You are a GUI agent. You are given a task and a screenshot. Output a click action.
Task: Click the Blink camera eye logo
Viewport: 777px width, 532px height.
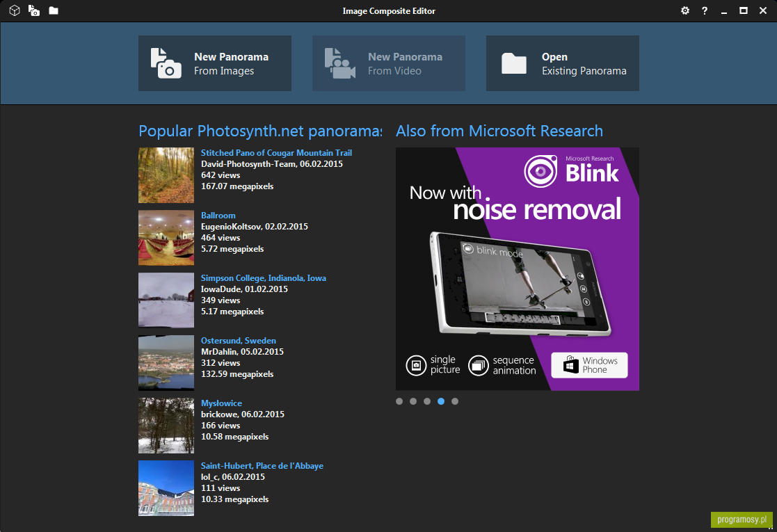click(x=540, y=171)
